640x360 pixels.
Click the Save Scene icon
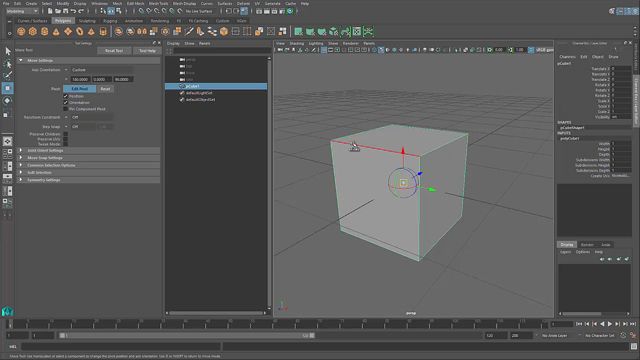click(66, 11)
